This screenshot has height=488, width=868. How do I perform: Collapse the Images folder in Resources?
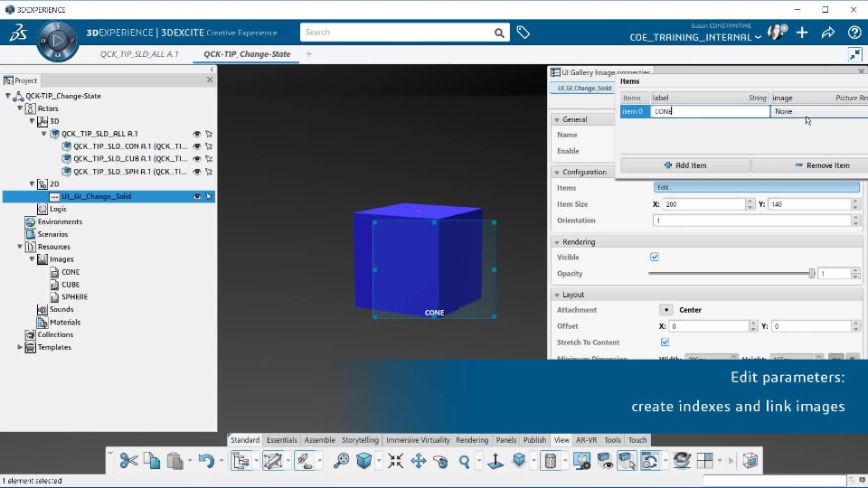[33, 259]
